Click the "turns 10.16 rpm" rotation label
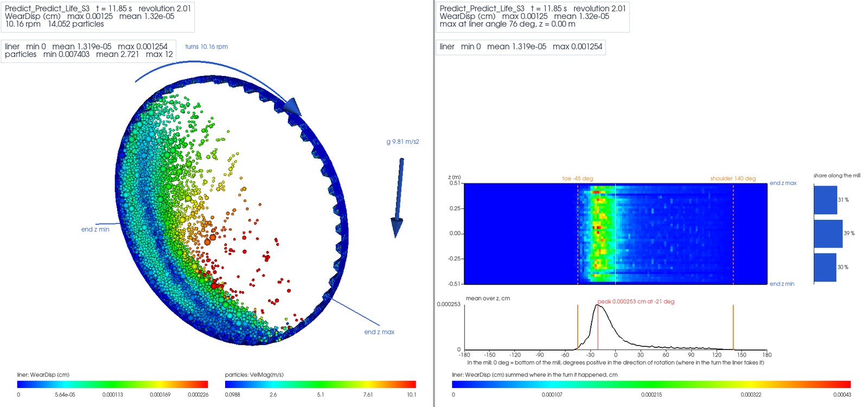Image resolution: width=868 pixels, height=407 pixels. pyautogui.click(x=206, y=47)
